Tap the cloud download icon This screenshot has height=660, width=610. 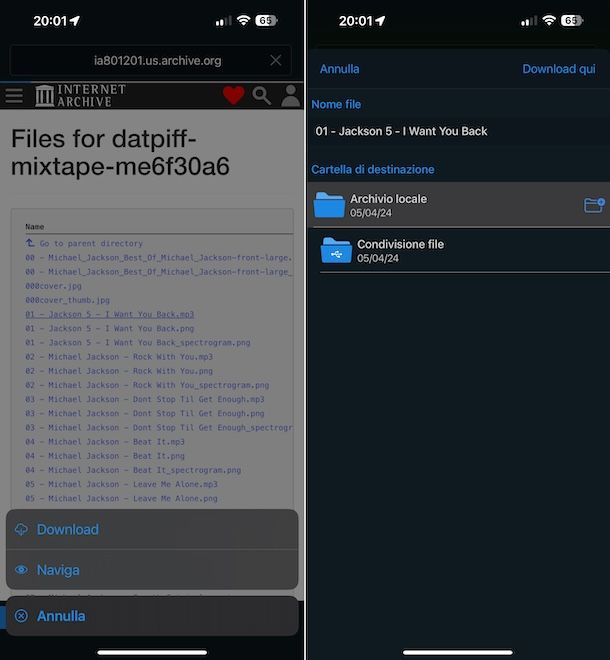click(x=21, y=529)
